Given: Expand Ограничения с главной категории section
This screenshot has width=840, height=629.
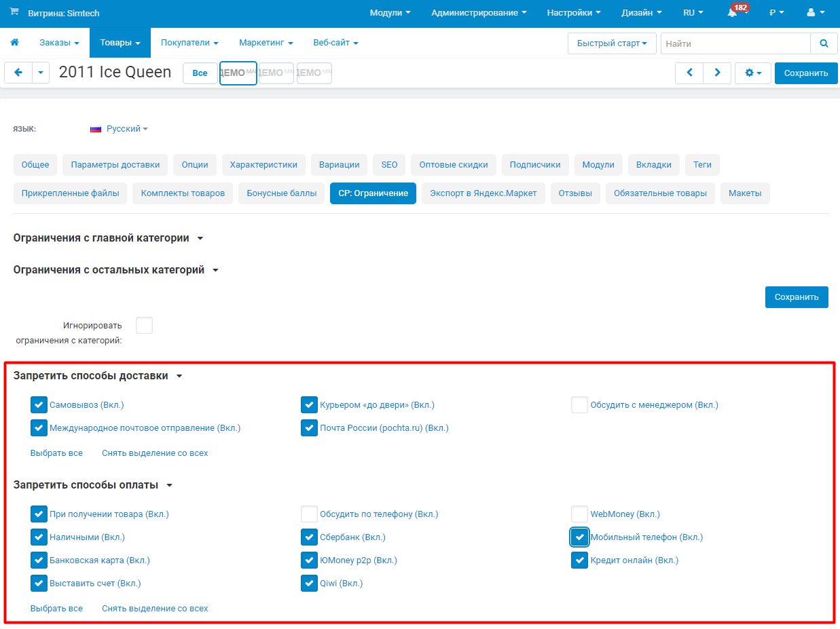Looking at the screenshot, I should [x=109, y=238].
